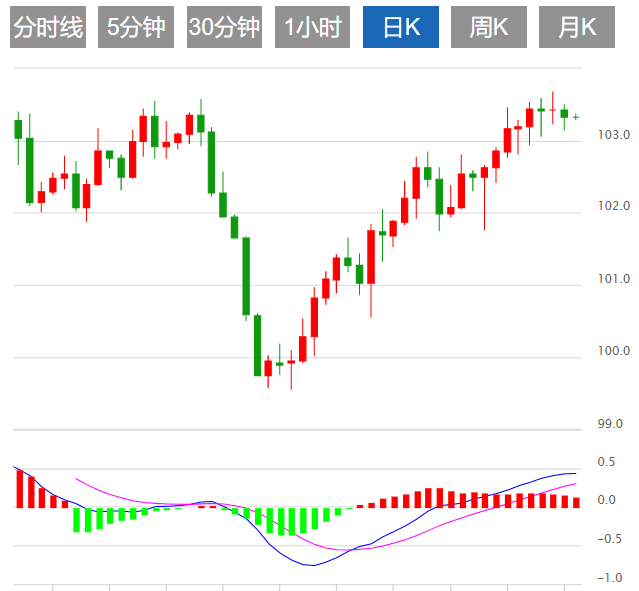The height and width of the screenshot is (591, 639).
Task: Click the 101.0 price axis label
Action: pyautogui.click(x=613, y=279)
